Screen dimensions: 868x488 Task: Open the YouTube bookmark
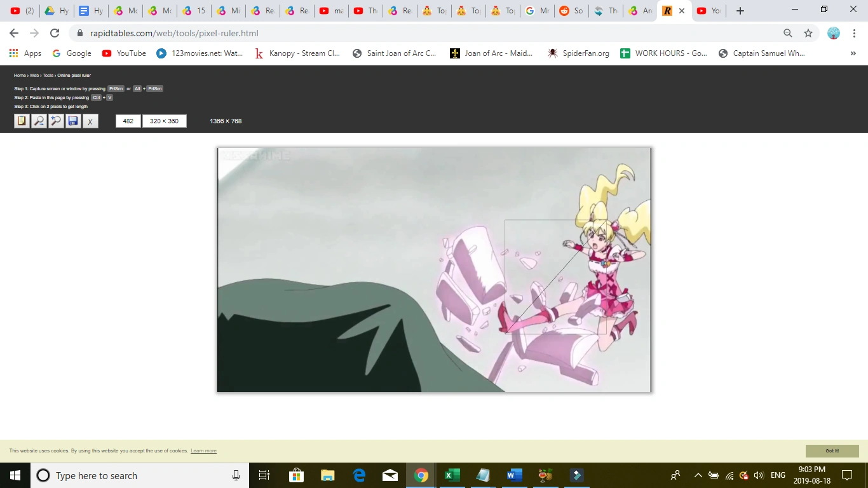coord(125,53)
